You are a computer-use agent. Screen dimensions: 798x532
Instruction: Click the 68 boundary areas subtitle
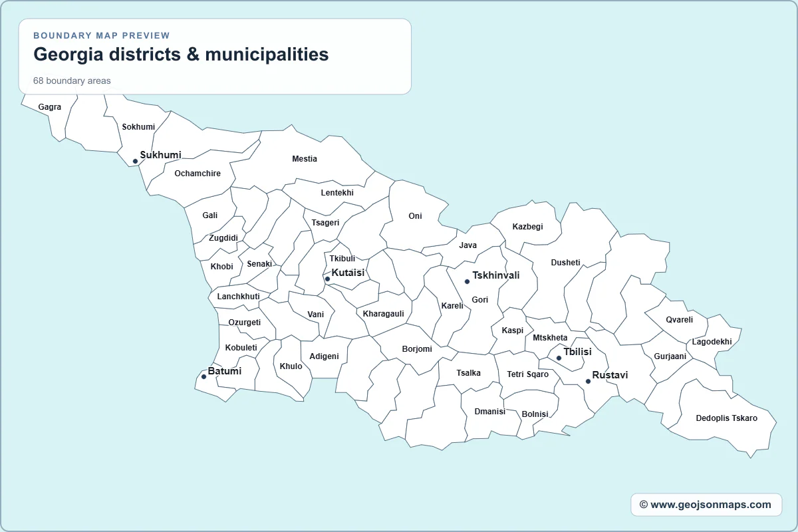tap(72, 80)
